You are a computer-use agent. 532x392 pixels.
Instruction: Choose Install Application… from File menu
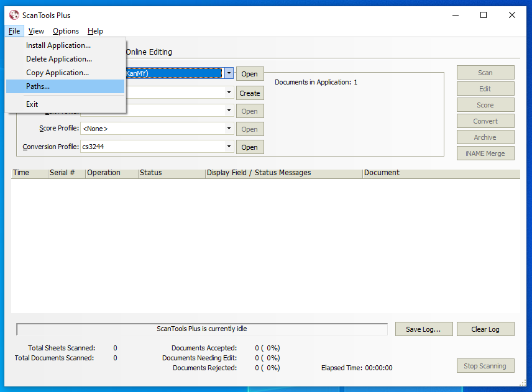tap(65, 45)
